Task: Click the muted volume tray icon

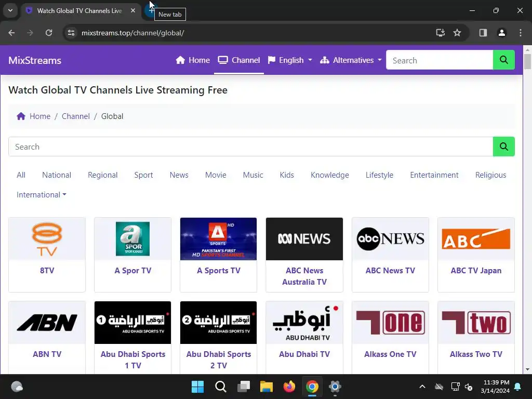Action: tap(469, 387)
